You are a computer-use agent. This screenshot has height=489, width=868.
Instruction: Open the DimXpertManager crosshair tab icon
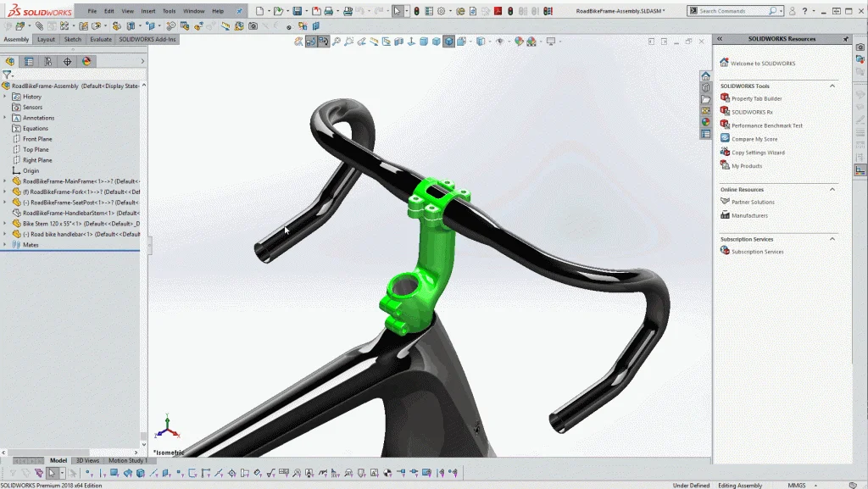[68, 61]
